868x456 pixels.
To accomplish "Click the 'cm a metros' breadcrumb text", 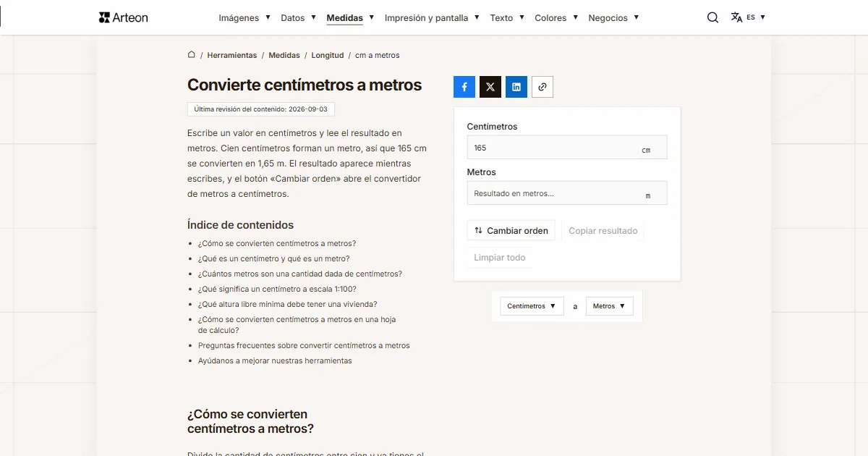I will pos(378,55).
